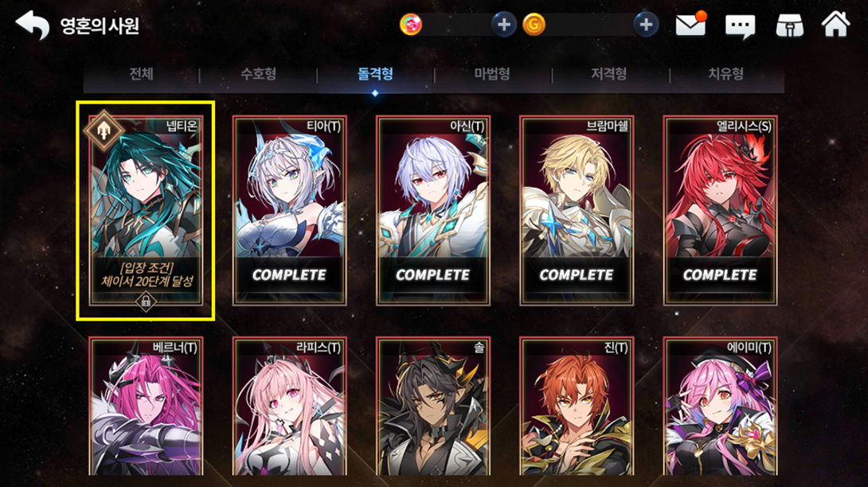
Task: Open the shop icon in the top bar
Action: coord(789,25)
